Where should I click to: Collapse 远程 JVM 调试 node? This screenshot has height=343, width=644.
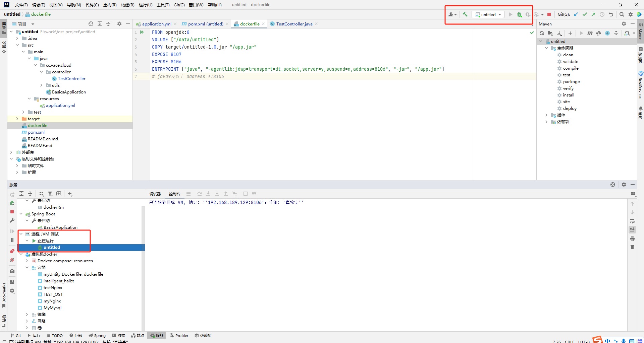click(21, 234)
